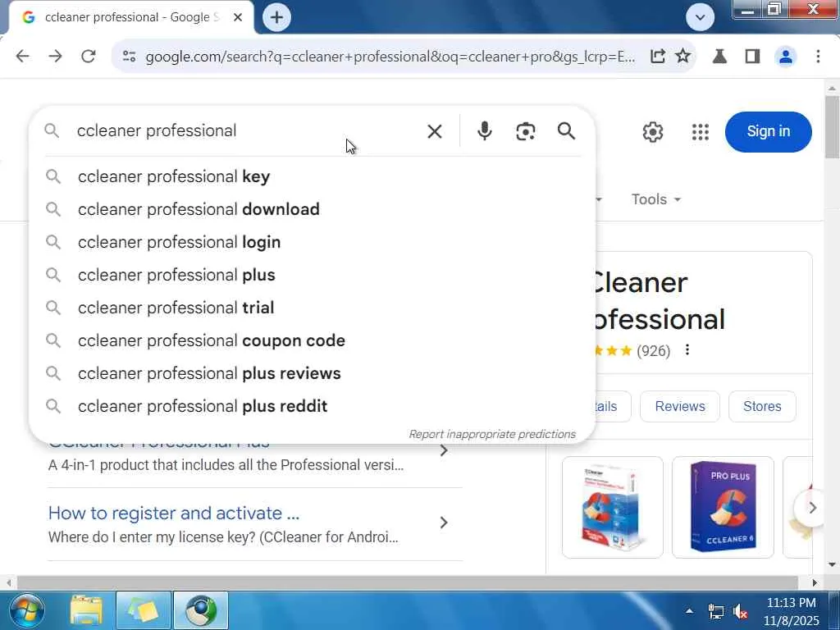Open How to register and activate link
840x630 pixels.
click(x=174, y=514)
